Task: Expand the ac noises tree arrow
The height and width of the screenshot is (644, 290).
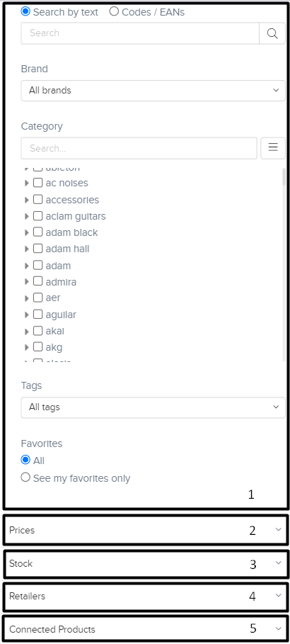Action: pos(27,183)
